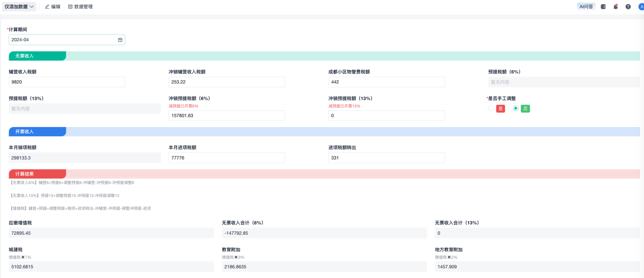
Task: Click the help question mark icon
Action: click(628, 7)
